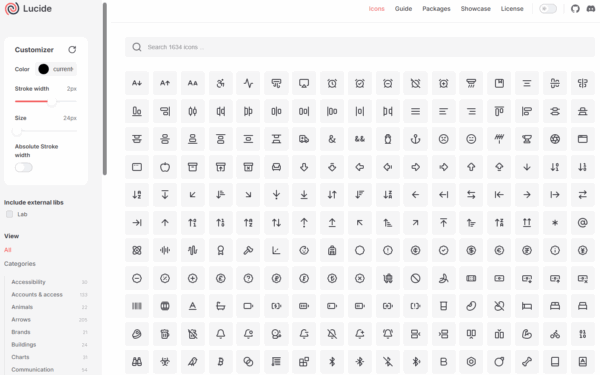Open the License page
Viewport: 600px width, 375px height.
pos(512,9)
